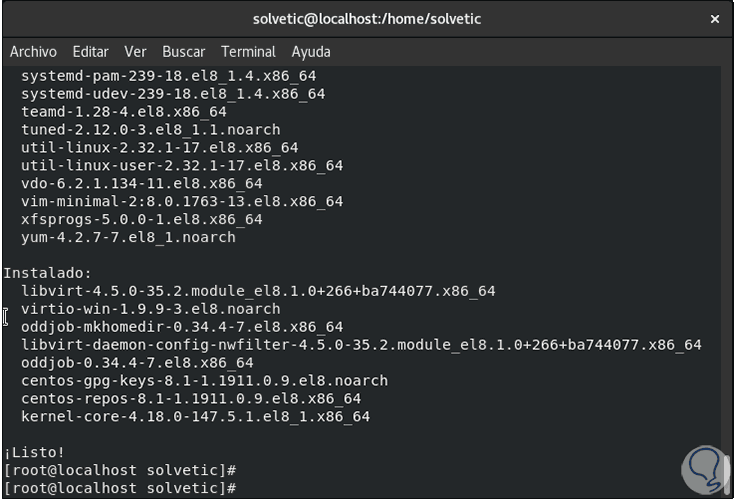Click the yum-4.2.7-7 package line

(x=128, y=237)
